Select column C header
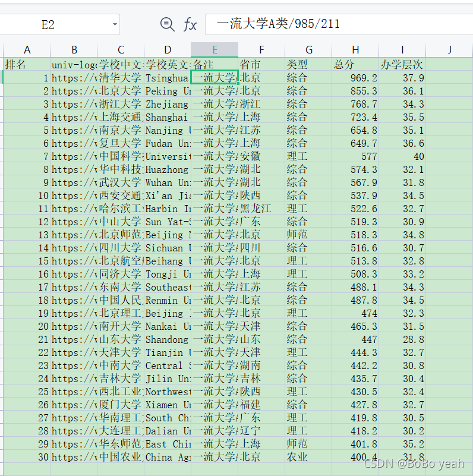Image resolution: width=473 pixels, height=476 pixels. [121, 50]
